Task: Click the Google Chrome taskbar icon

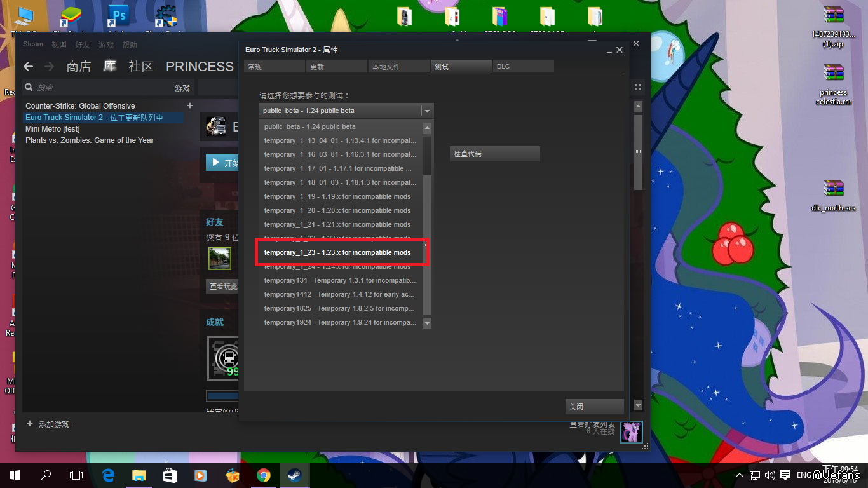Action: (x=263, y=475)
